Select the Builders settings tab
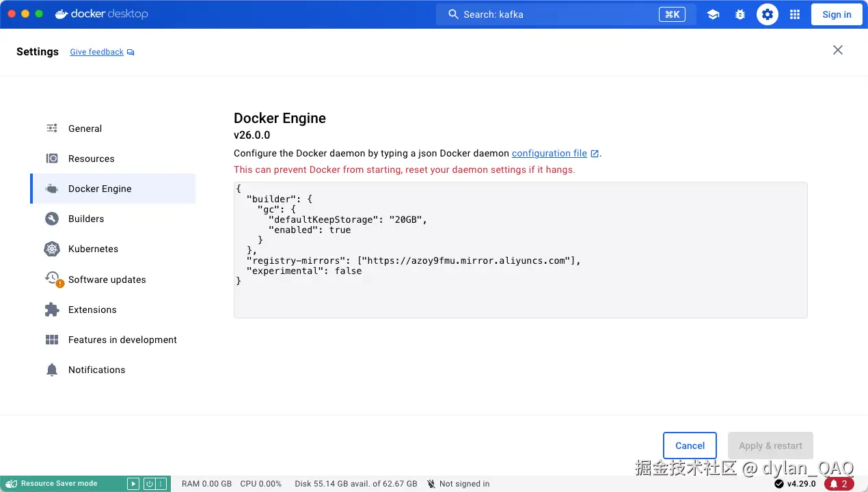This screenshot has height=492, width=868. [x=113, y=219]
